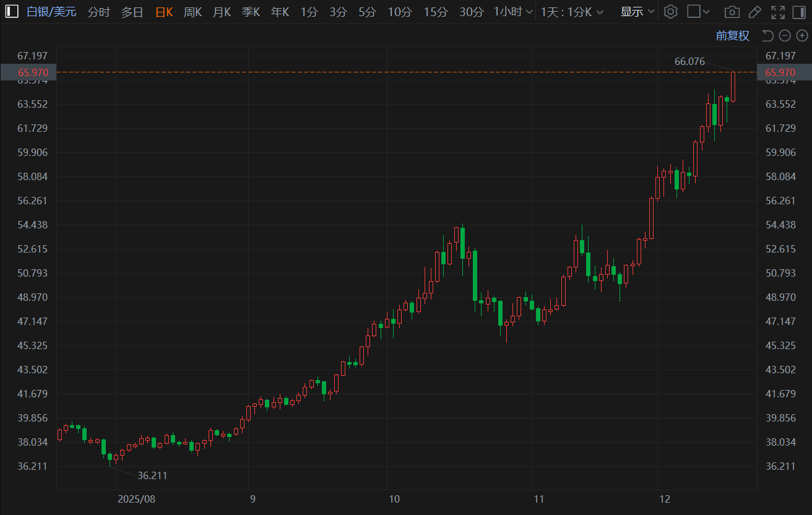Viewport: 812px width, 515px height.
Task: Open the layout square dropdown
Action: pyautogui.click(x=699, y=12)
